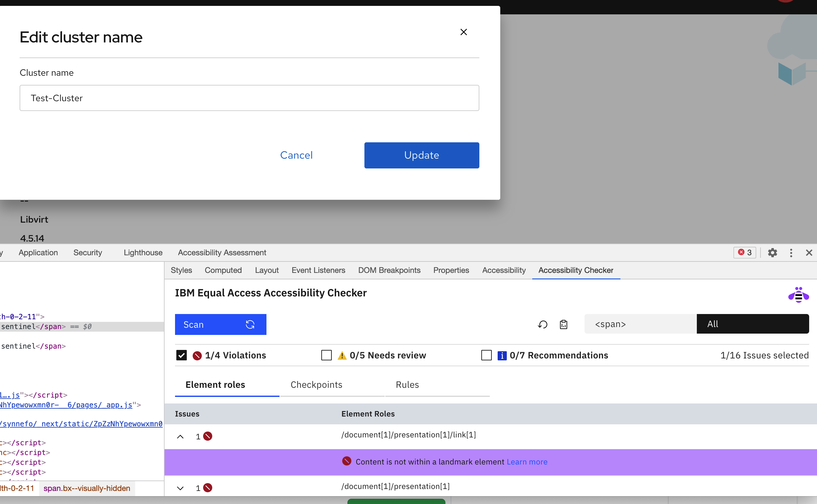Open the clipboard report icon

tap(564, 324)
